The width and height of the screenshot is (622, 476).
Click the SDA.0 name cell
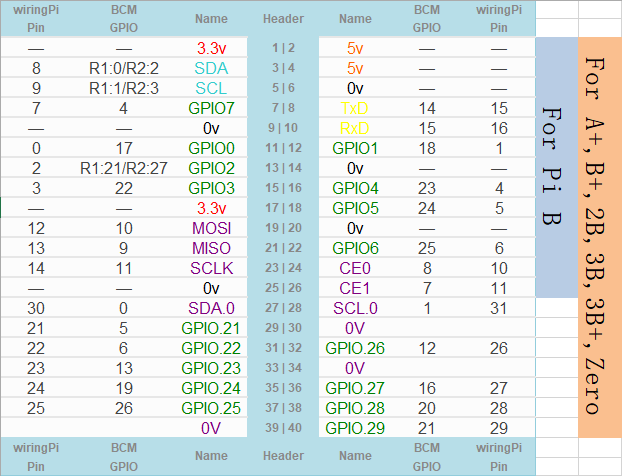(x=211, y=308)
